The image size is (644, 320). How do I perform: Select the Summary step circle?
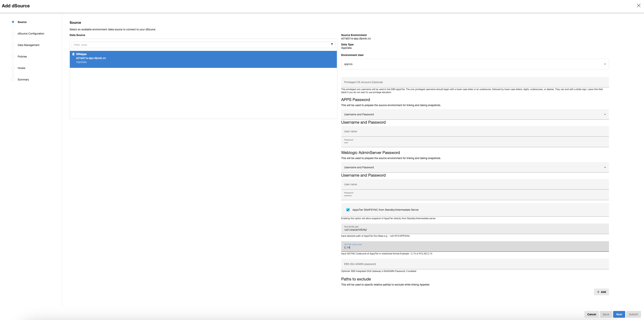point(13,79)
